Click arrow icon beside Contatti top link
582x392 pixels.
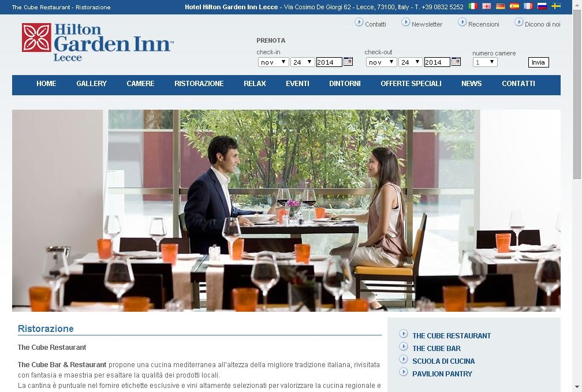click(359, 23)
